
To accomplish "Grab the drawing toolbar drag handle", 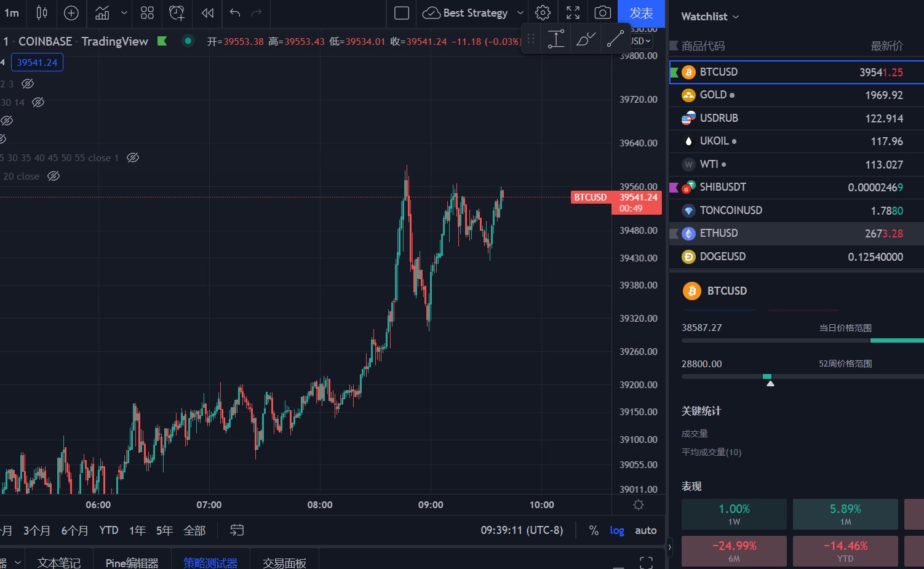I will [x=531, y=39].
